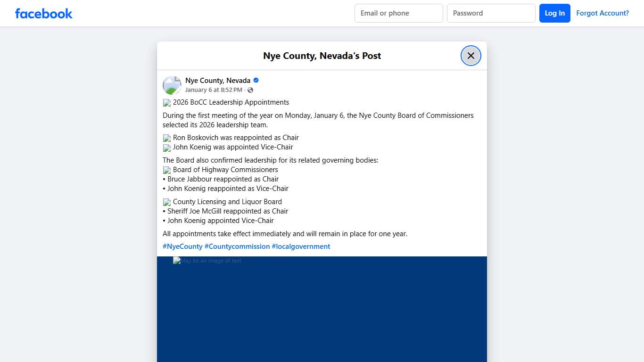Image resolution: width=644 pixels, height=362 pixels.
Task: Click the broken image icon before 2026 BoCC Leadership
Action: tap(167, 103)
